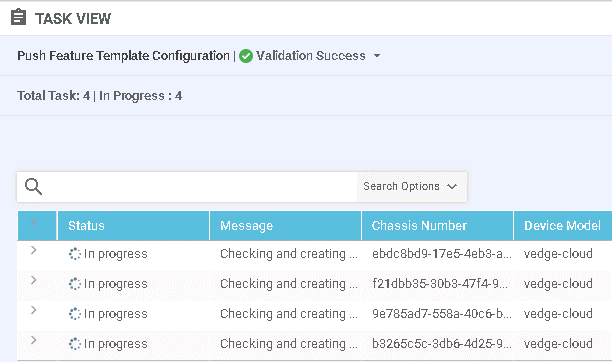Click spinner icon on 9e785ad7 row

[75, 314]
